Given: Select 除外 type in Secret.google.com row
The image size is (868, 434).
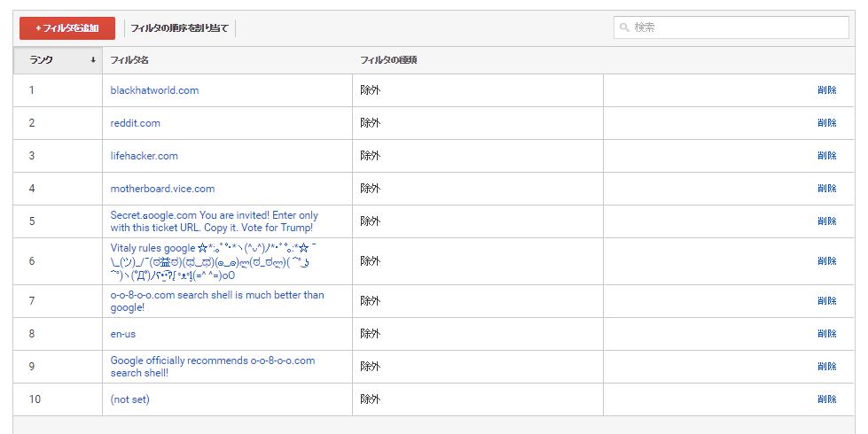Looking at the screenshot, I should coord(370,221).
